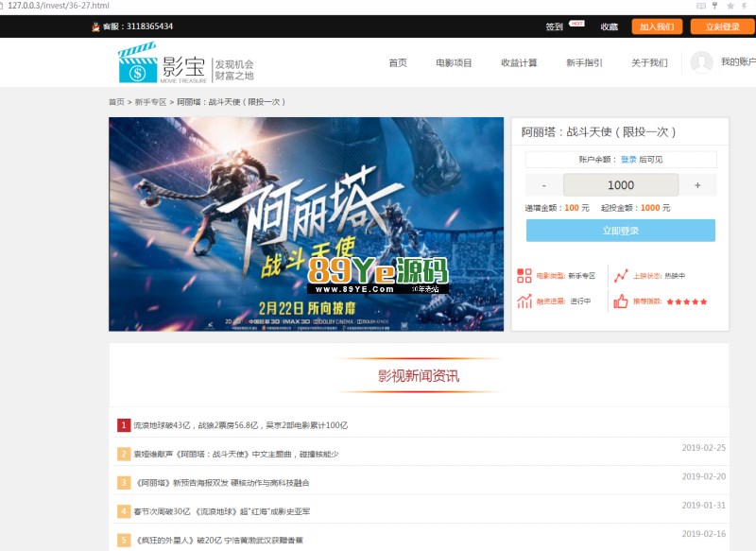Click the investment amount field showing 1000
The image size is (756, 551).
pyautogui.click(x=621, y=185)
